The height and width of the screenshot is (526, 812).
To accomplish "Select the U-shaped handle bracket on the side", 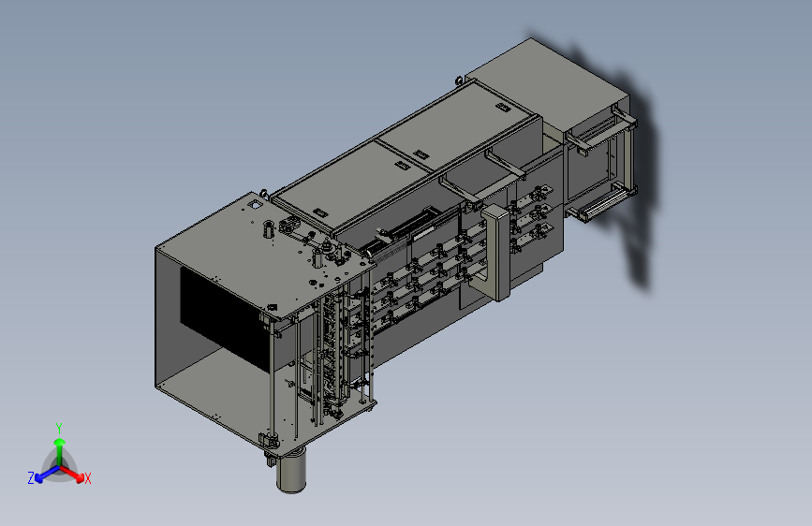I will [x=497, y=252].
